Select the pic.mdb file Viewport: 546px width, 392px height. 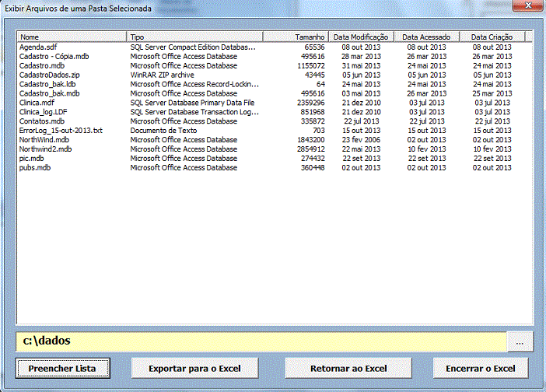click(32, 159)
